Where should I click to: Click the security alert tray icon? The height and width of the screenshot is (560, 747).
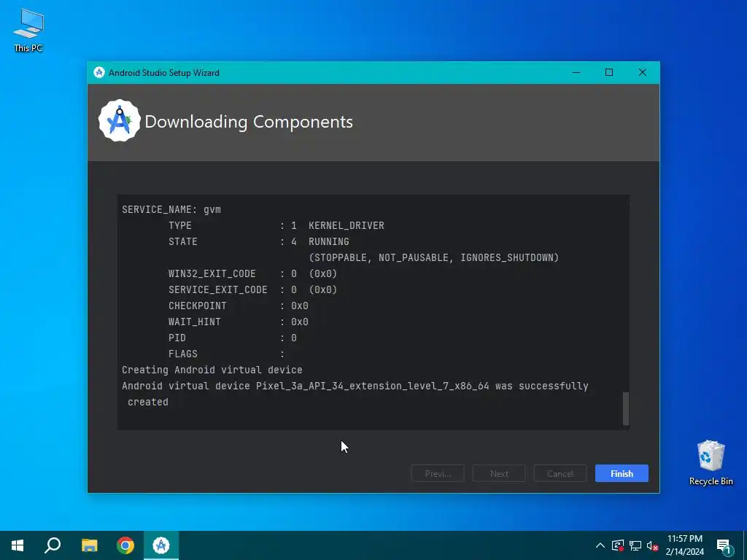tap(618, 545)
